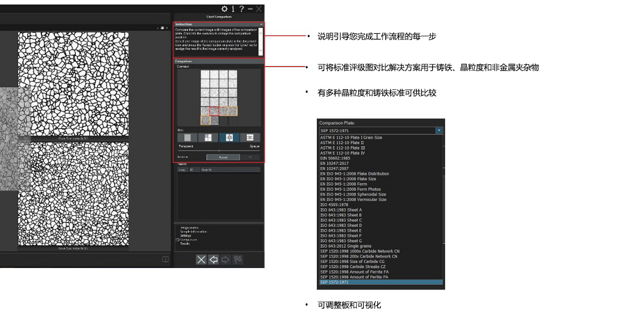The width and height of the screenshot is (644, 316).
Task: Click the Accept button in Comparison panel
Action: point(223,157)
